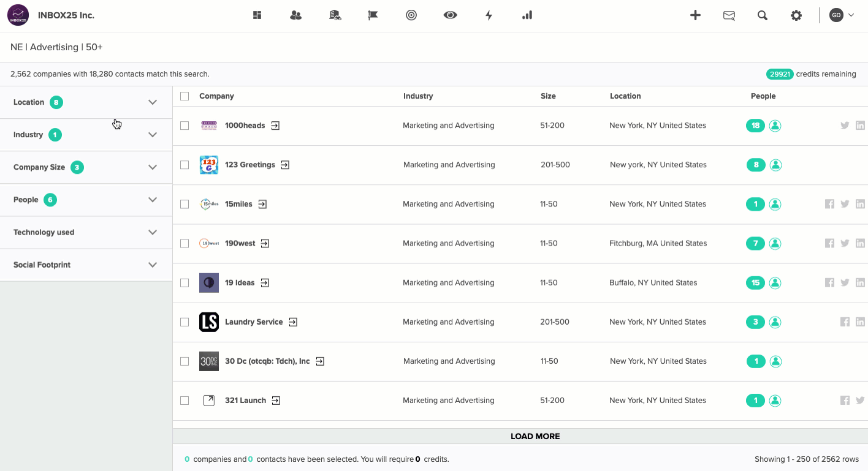Open 1000heads LinkedIn icon

[x=860, y=126]
